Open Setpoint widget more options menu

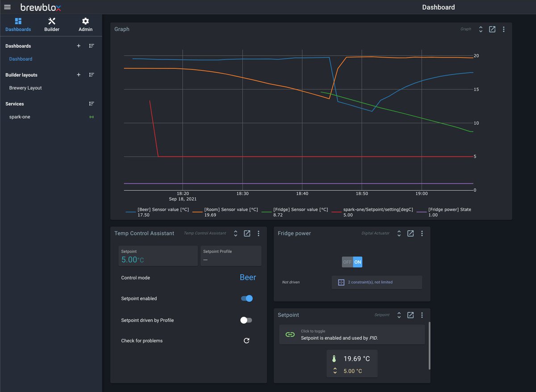[422, 315]
